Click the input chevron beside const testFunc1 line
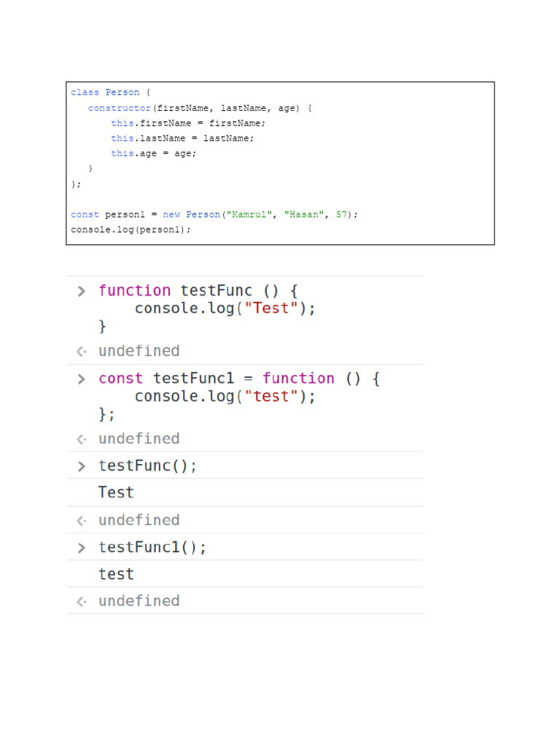560x747 pixels. (x=82, y=379)
